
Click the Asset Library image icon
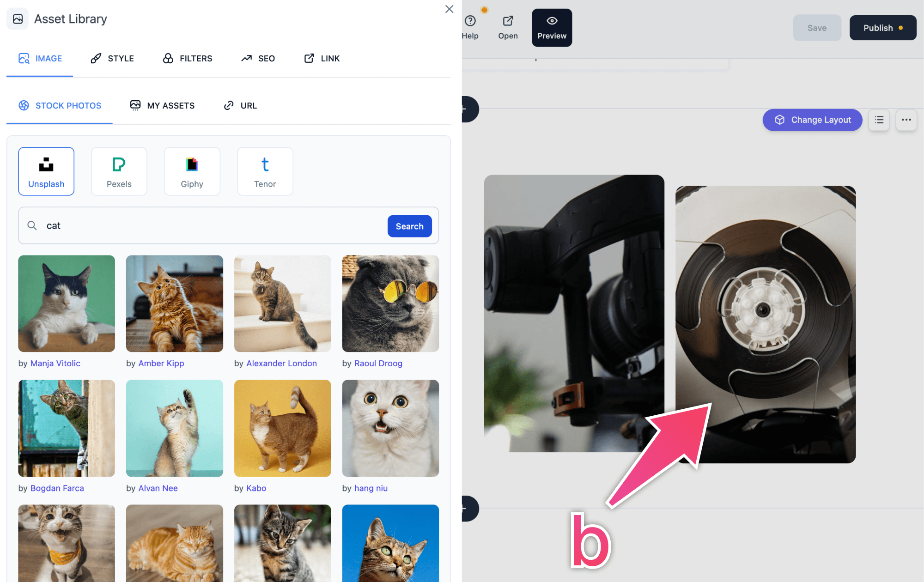(x=18, y=19)
